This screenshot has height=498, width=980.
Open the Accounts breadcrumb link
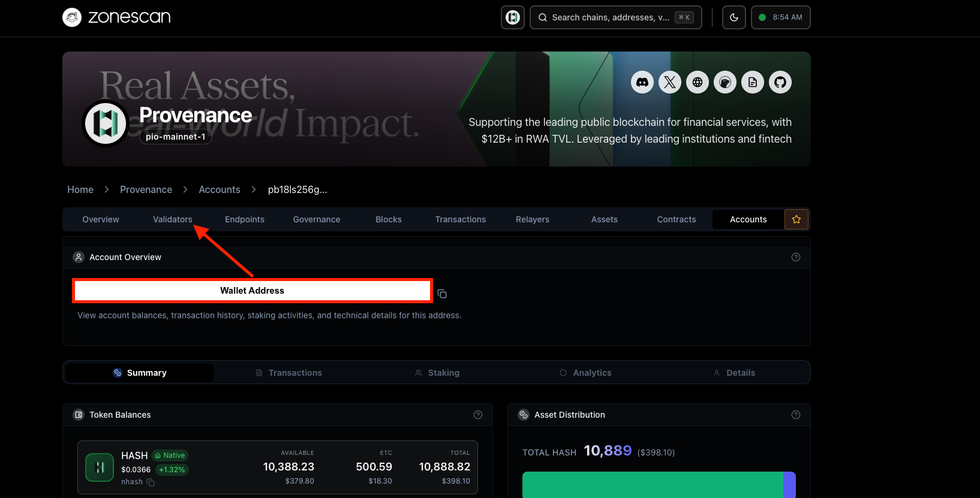tap(220, 189)
